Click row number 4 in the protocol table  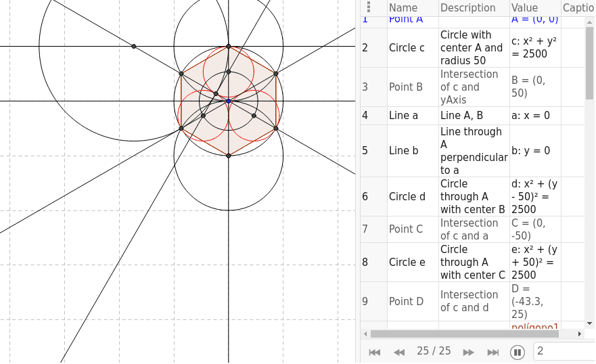pyautogui.click(x=373, y=116)
